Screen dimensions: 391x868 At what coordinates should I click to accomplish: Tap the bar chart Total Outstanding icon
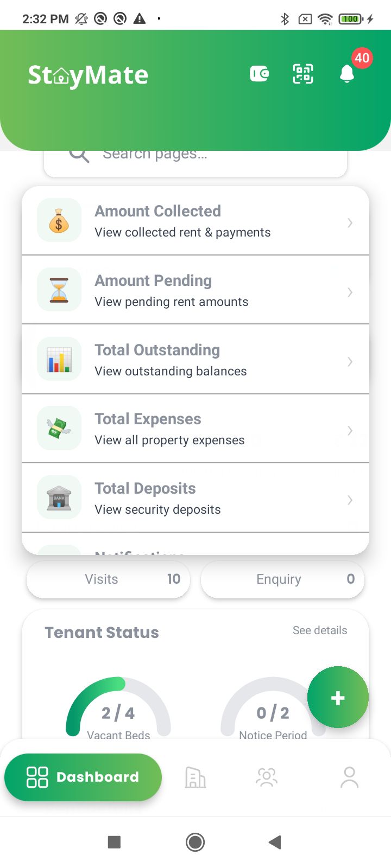pyautogui.click(x=59, y=359)
